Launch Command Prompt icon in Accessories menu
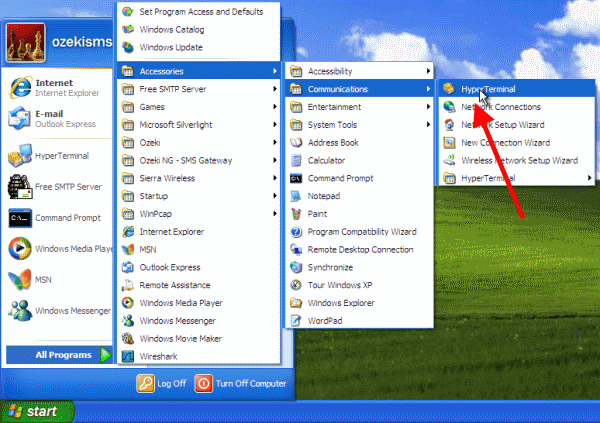 296,178
